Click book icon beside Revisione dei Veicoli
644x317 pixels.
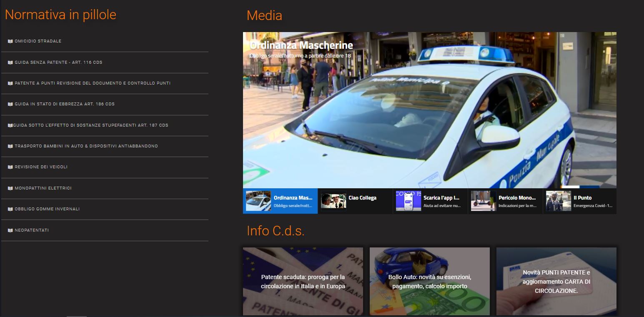(x=10, y=167)
